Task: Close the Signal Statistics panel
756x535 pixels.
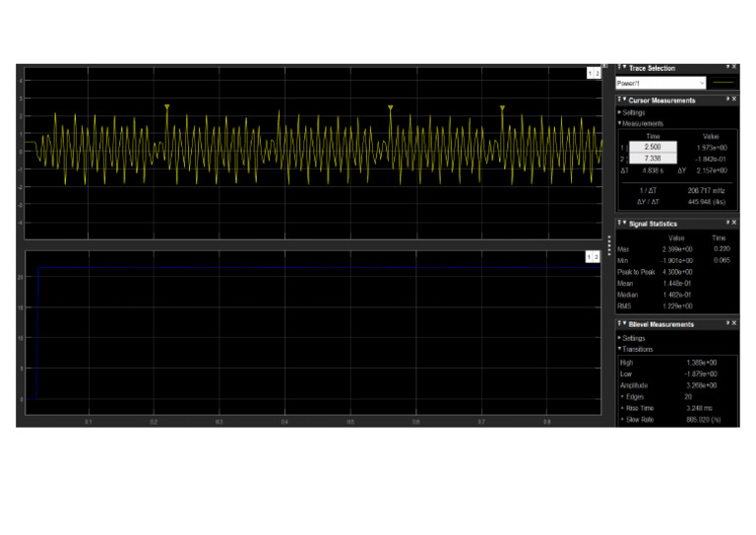Action: click(x=734, y=223)
